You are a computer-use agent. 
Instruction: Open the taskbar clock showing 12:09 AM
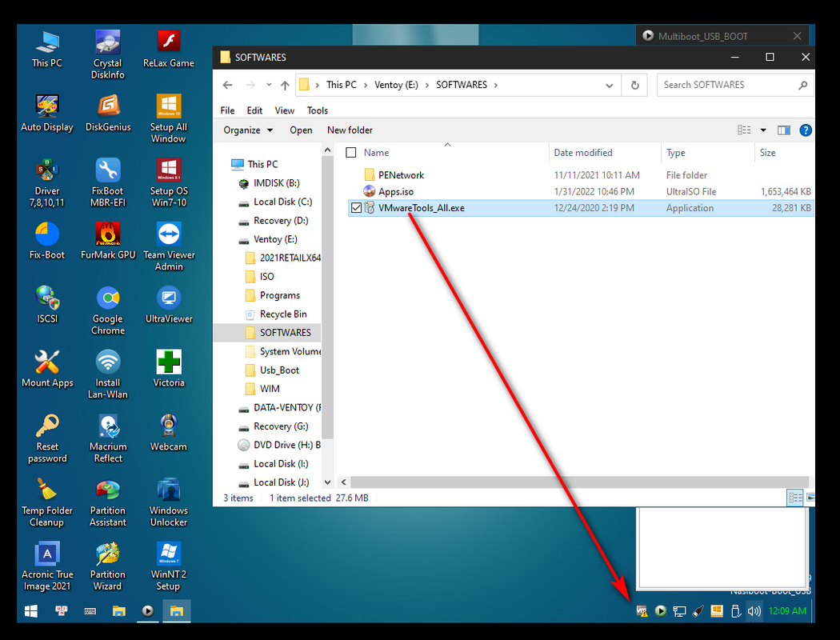pos(787,611)
